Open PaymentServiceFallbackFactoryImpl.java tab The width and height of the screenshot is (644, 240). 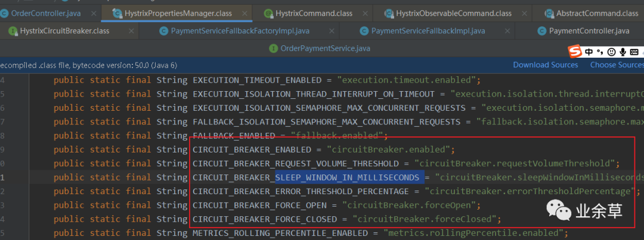(x=240, y=31)
